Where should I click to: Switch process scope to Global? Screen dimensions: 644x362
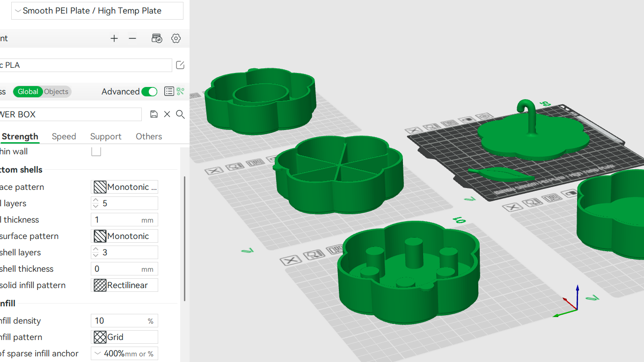tap(28, 92)
